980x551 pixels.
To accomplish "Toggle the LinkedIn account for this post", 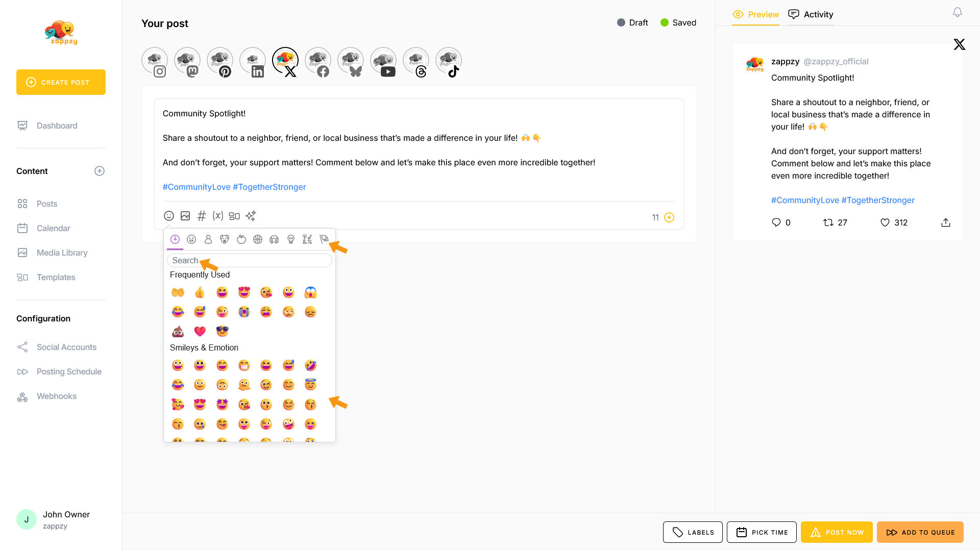I will [253, 62].
